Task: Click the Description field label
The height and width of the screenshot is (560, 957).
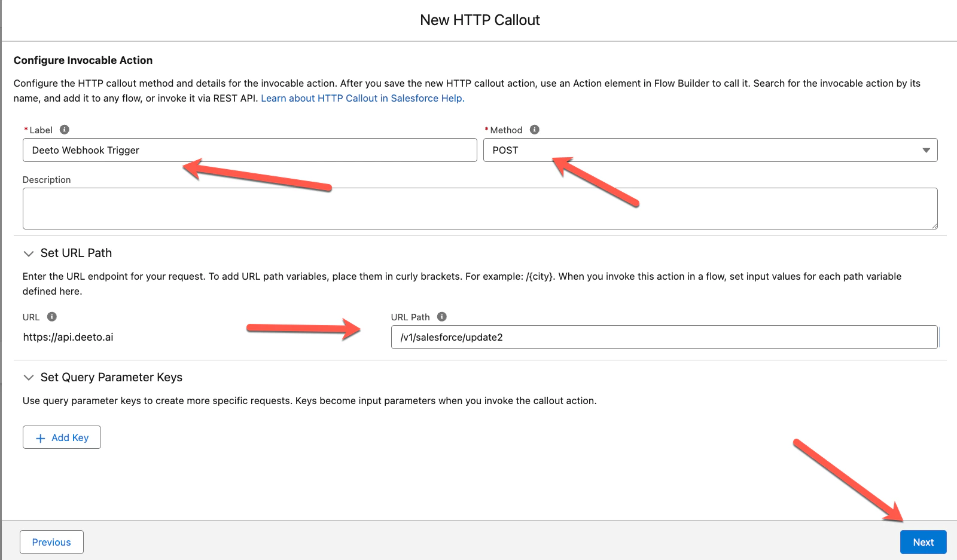Action: coord(47,180)
